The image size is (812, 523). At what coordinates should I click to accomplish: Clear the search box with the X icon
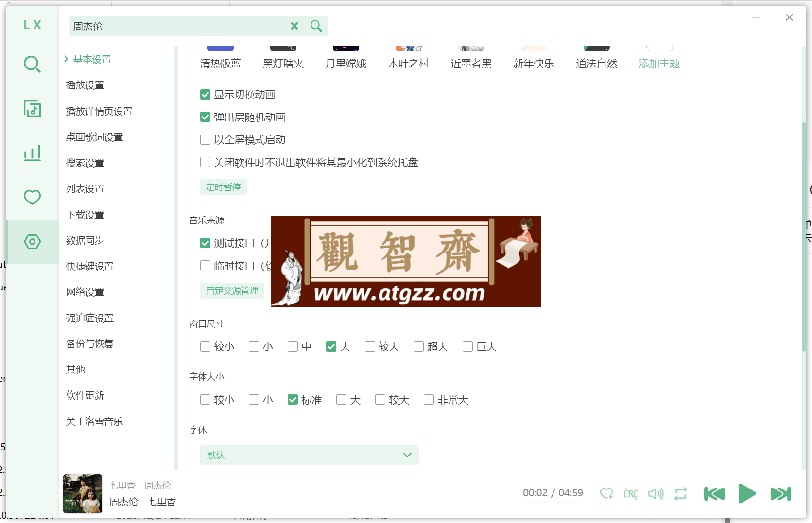tap(294, 26)
